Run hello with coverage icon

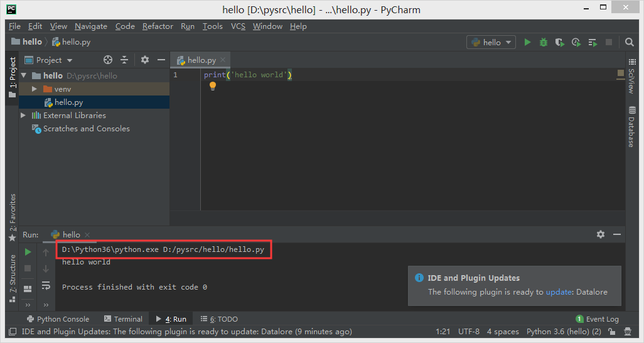(560, 42)
